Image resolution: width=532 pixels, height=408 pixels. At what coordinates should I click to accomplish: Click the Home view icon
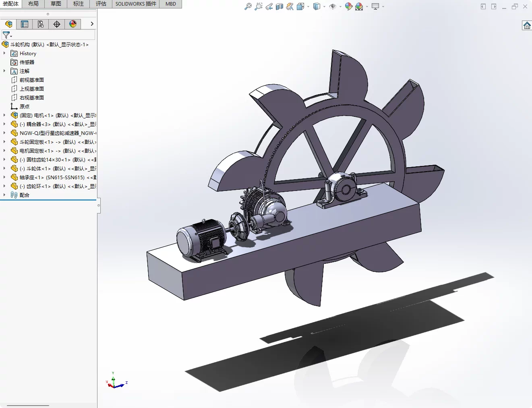[527, 26]
